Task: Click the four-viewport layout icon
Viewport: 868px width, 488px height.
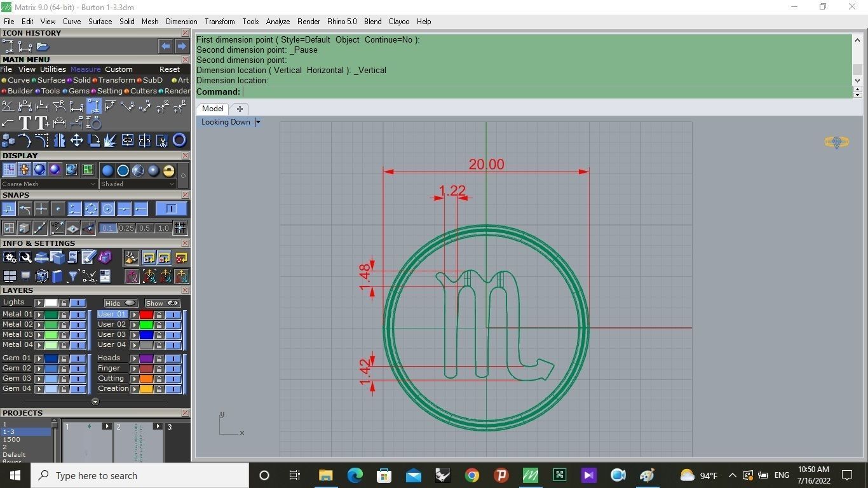Action: [x=10, y=276]
